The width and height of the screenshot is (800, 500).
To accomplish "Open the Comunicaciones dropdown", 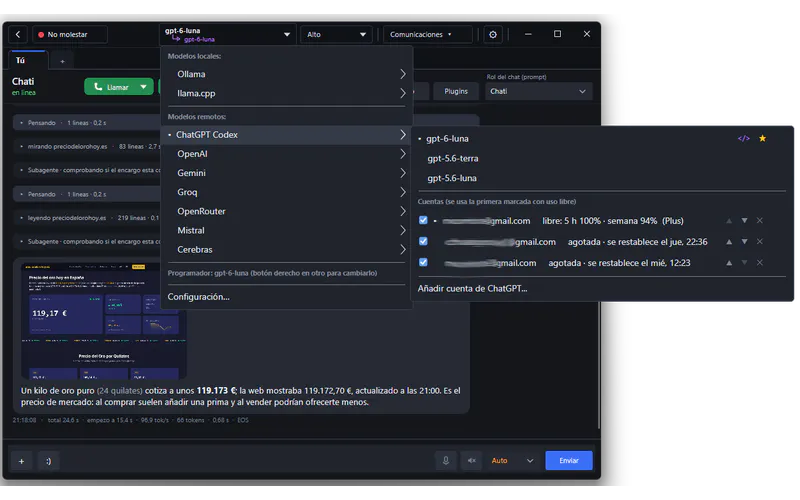I will click(x=428, y=34).
